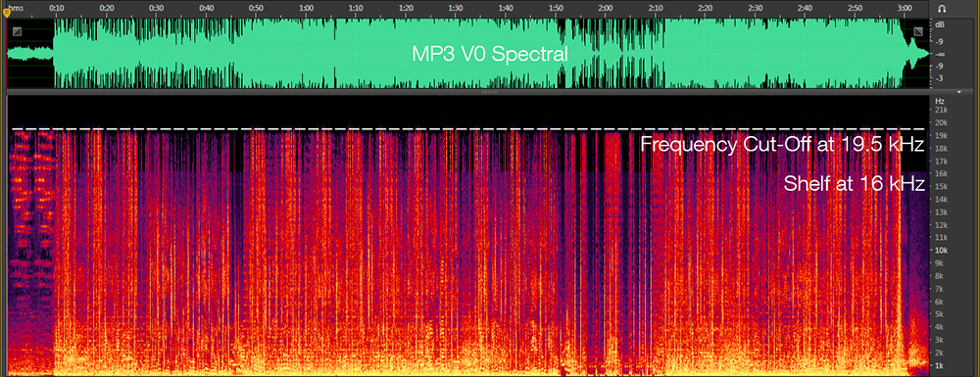Click the MP3 V0 Spectral text on the waveform
Image resolution: width=980 pixels, height=377 pixels.
pyautogui.click(x=489, y=54)
